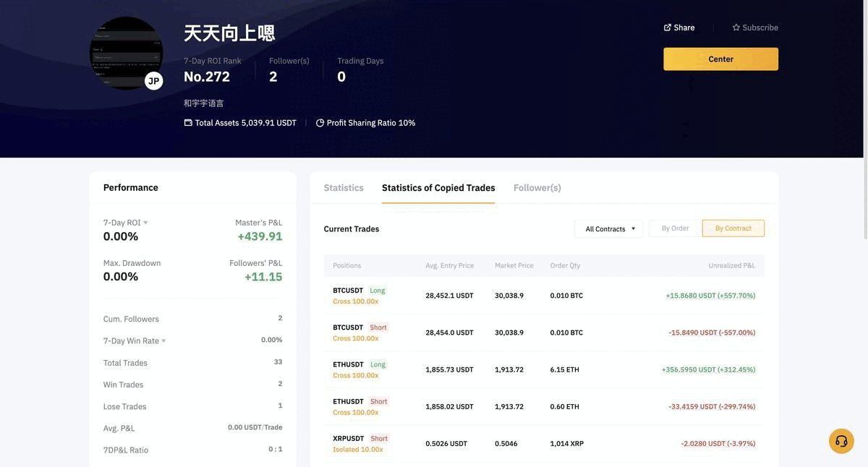Screen dimensions: 868x467
Task: Click the BTCUSDT Long position row
Action: pos(543,296)
